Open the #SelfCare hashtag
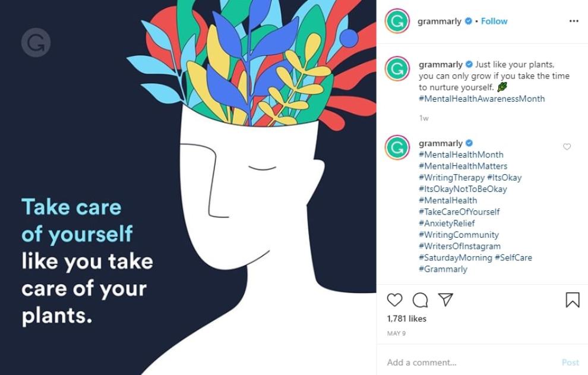 (x=513, y=257)
